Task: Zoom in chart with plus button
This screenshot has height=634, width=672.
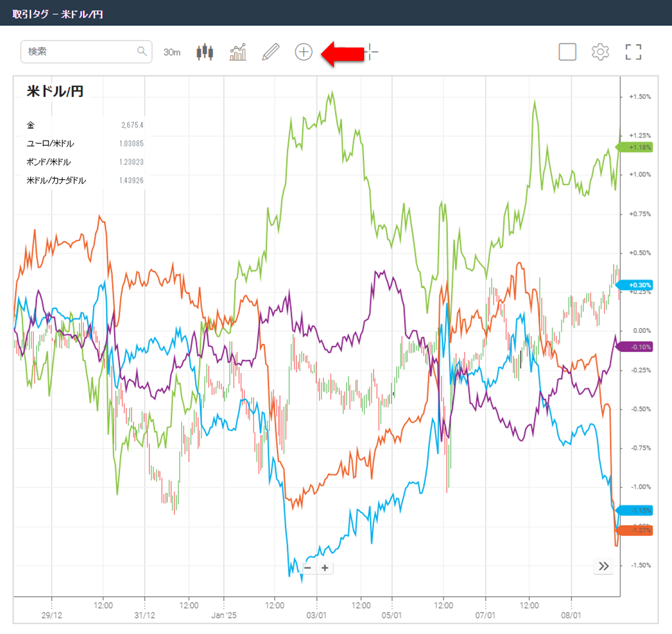Action: tap(325, 568)
